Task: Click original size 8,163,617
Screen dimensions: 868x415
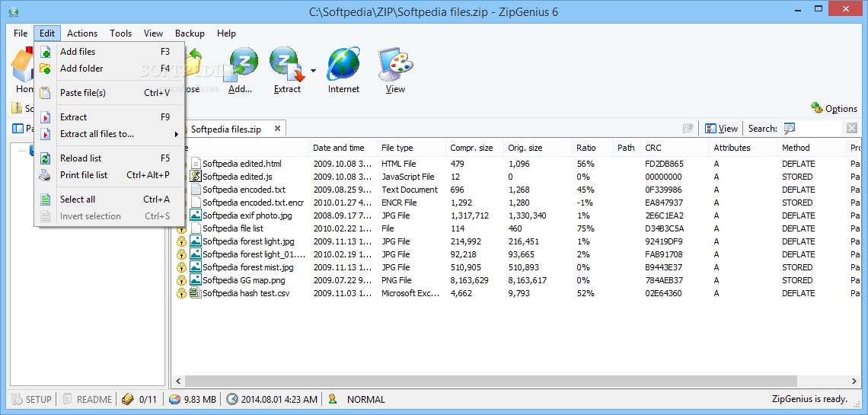Action: pos(528,280)
